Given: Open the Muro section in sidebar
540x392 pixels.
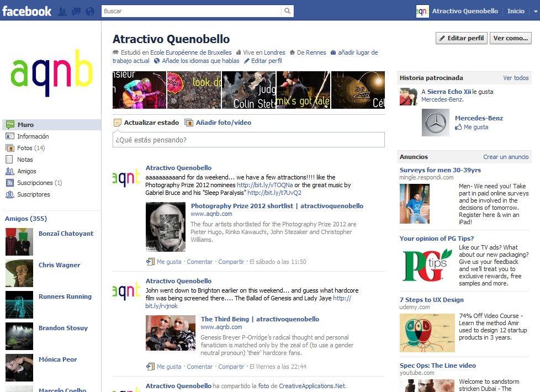Looking at the screenshot, I should 25,125.
